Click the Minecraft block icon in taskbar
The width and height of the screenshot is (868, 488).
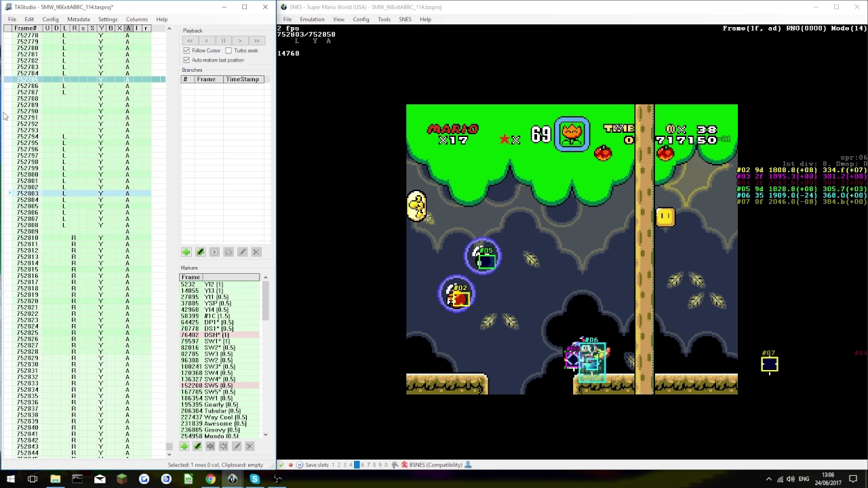[x=121, y=479]
